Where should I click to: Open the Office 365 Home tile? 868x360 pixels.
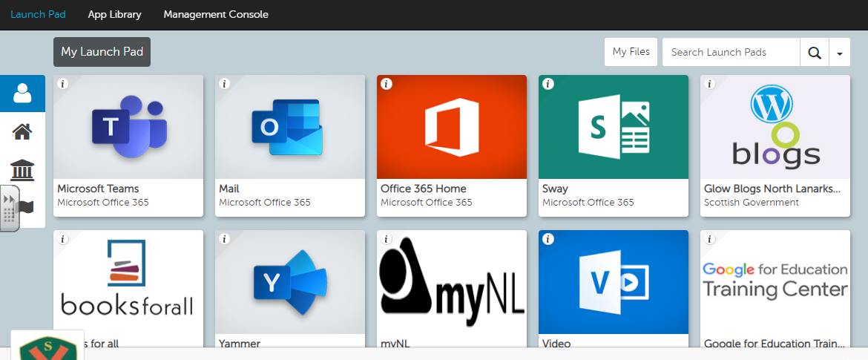click(452, 128)
